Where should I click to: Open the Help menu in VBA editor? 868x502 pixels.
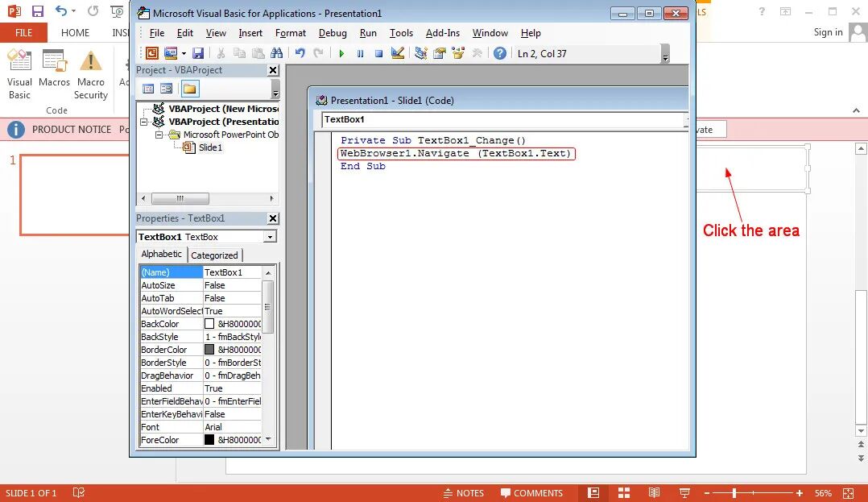(x=531, y=33)
